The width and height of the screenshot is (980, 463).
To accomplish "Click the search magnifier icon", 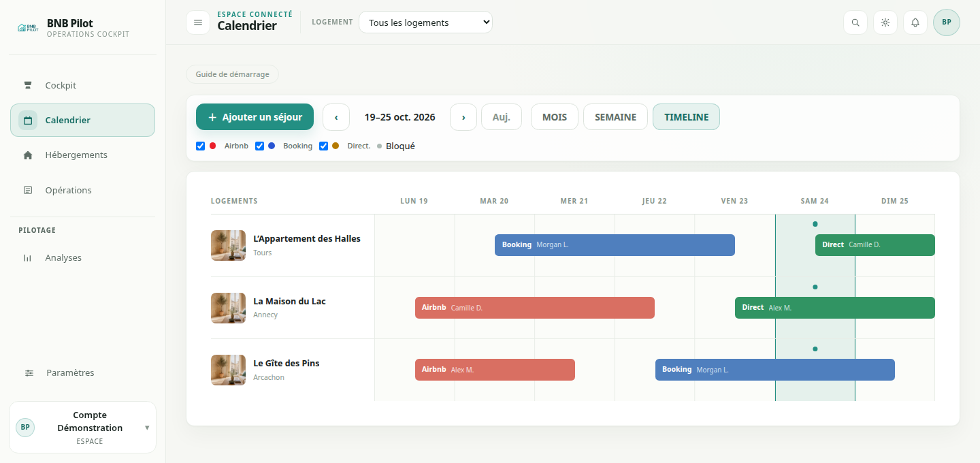I will click(855, 22).
